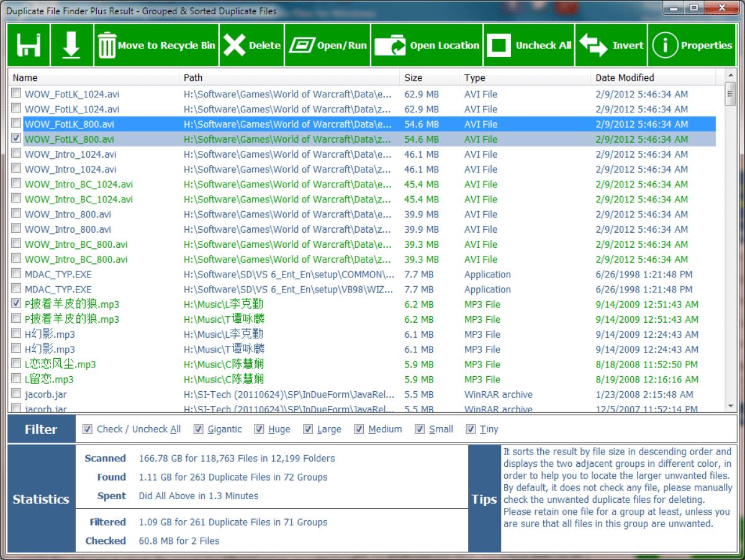745x560 pixels.
Task: Toggle the Gigantic size filter
Action: [x=199, y=429]
